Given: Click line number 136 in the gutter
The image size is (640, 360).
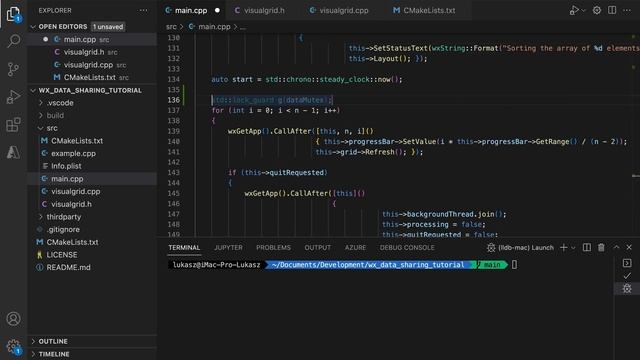Looking at the screenshot, I should click(173, 100).
